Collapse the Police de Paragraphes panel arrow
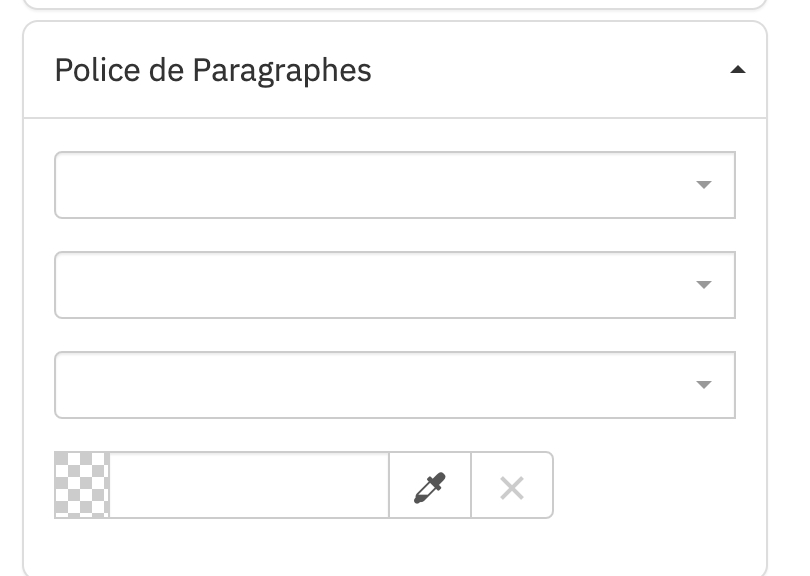The height and width of the screenshot is (576, 810). [x=738, y=70]
